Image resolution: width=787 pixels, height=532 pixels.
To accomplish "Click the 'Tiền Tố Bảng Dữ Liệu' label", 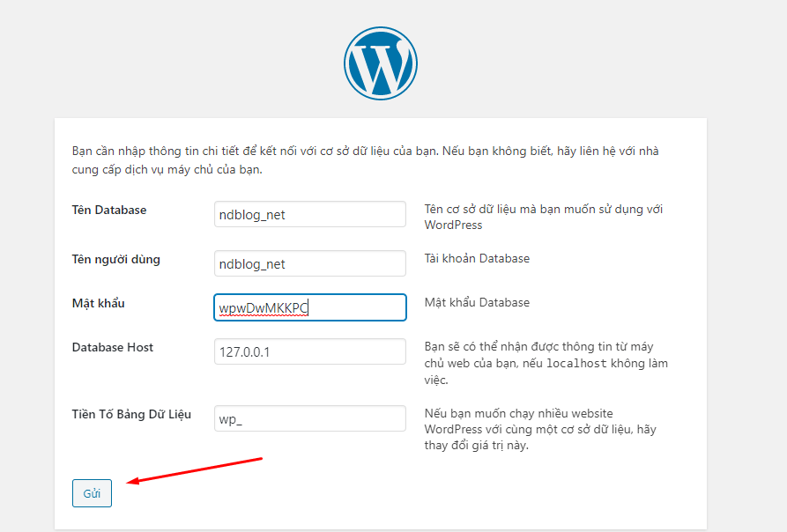I will pos(131,414).
